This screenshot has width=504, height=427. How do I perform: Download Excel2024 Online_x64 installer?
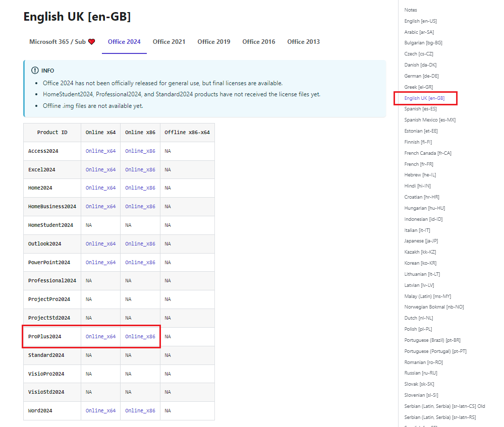pos(100,170)
